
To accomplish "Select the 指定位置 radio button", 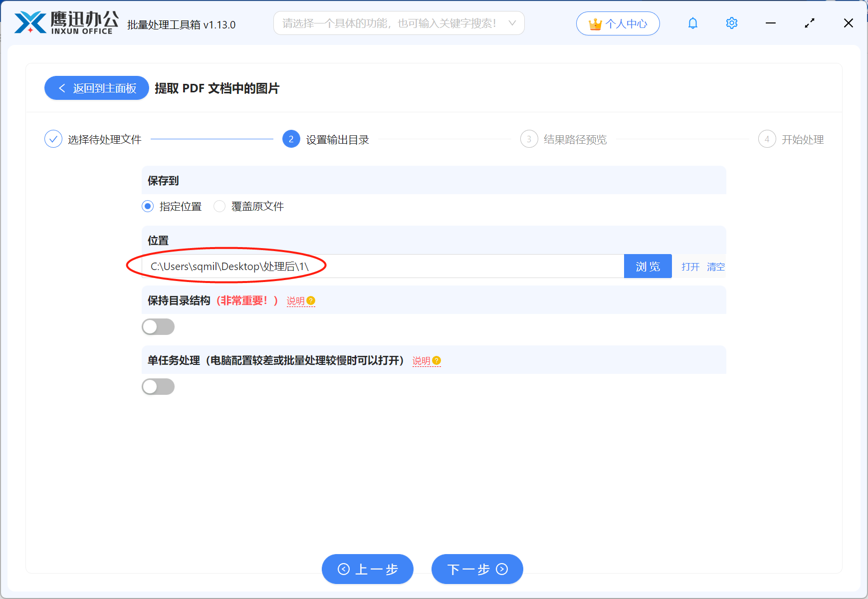I will pyautogui.click(x=147, y=206).
